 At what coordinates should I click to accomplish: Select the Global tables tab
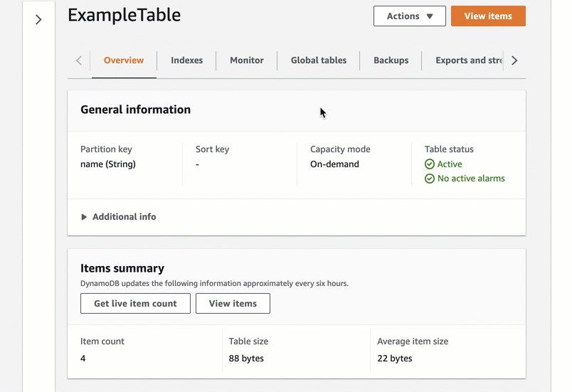pos(319,60)
